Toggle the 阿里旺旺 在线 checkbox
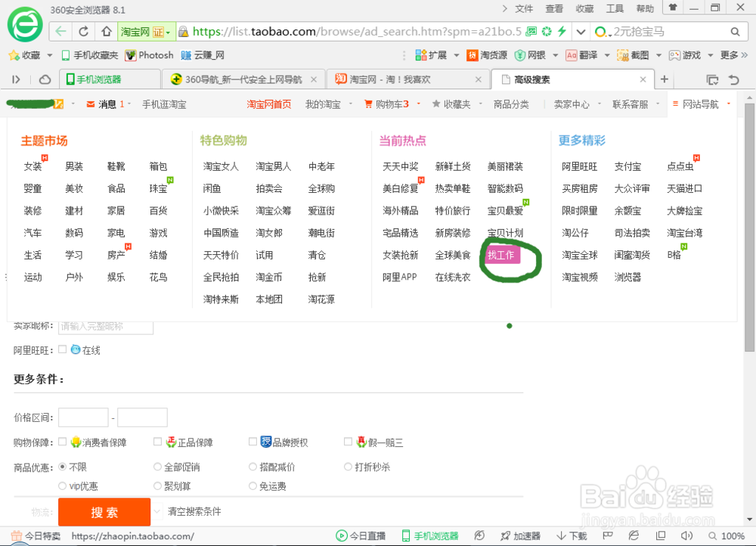The height and width of the screenshot is (546, 756). (62, 349)
